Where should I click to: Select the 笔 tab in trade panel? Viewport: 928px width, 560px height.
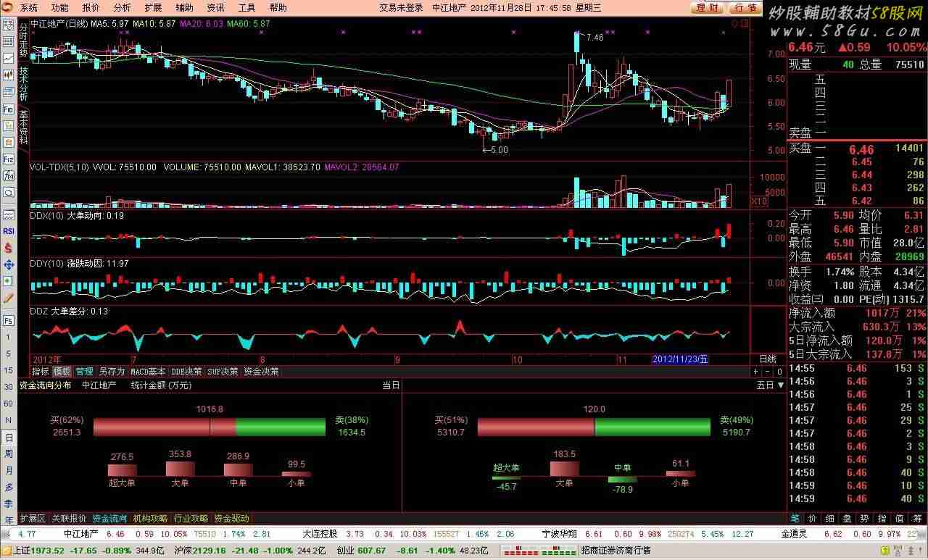coord(795,519)
